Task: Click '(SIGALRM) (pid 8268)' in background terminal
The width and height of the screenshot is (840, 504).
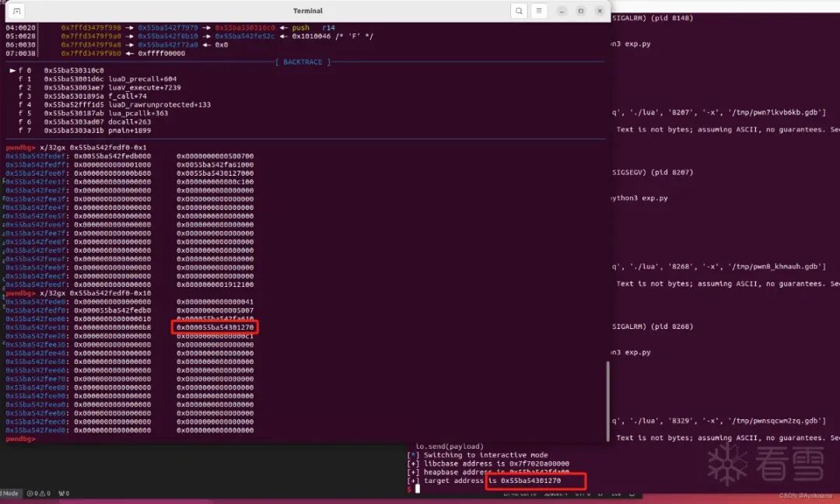Action: (x=653, y=327)
